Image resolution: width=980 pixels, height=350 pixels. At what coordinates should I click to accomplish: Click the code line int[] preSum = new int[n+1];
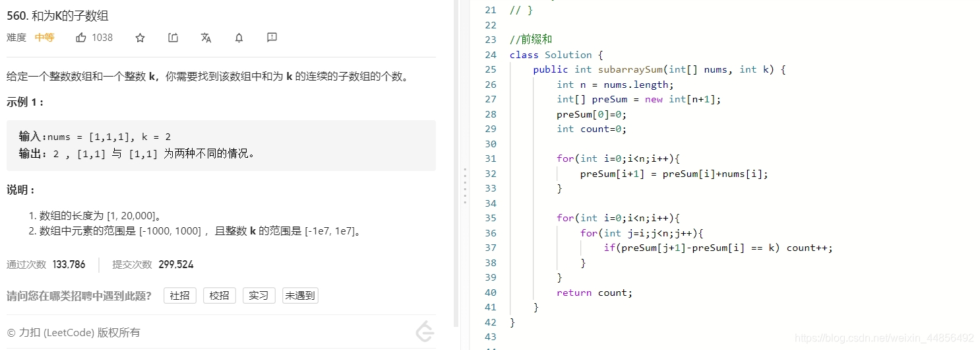coord(639,99)
